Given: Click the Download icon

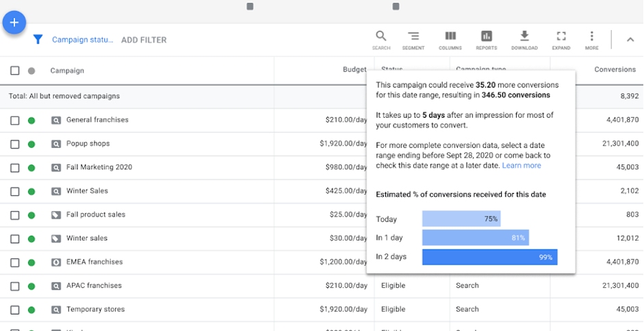Looking at the screenshot, I should [524, 36].
